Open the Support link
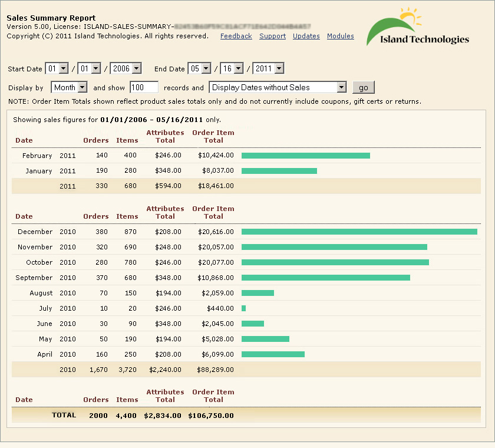Viewport: 495px width, 448px height. click(x=272, y=36)
